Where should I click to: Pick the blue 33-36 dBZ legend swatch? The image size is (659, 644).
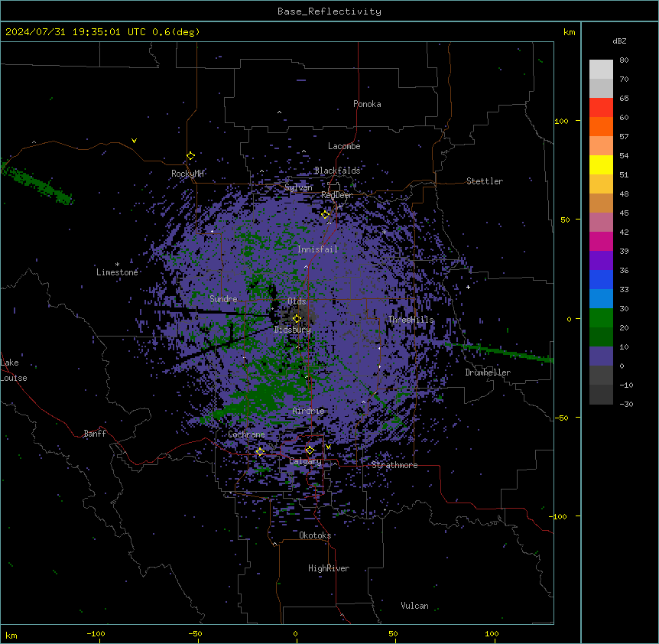coord(601,279)
